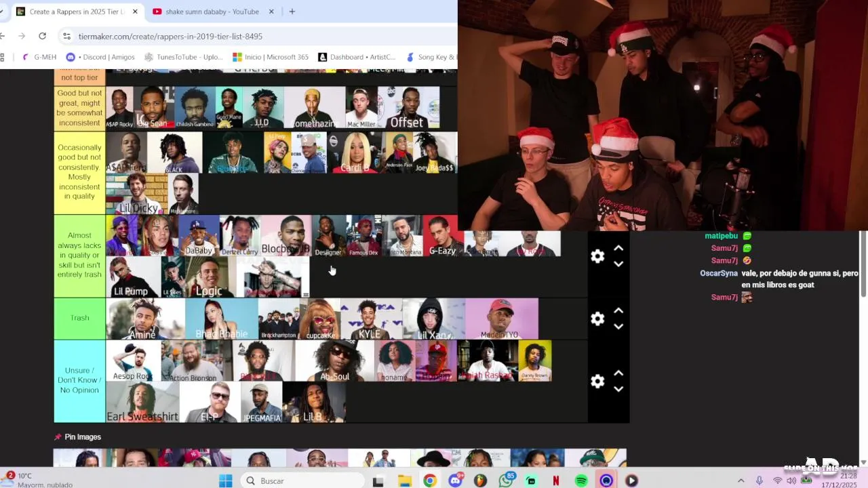Click chat username matipebu
Viewport: 868px width, 488px height.
pyautogui.click(x=721, y=236)
